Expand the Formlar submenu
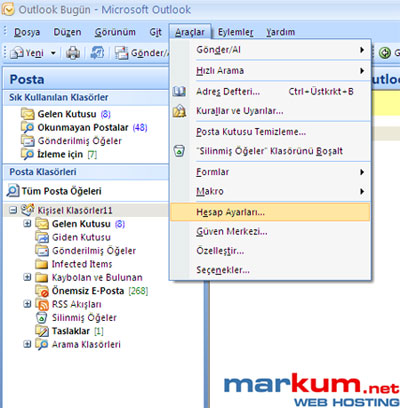The width and height of the screenshot is (400, 408). pyautogui.click(x=270, y=172)
